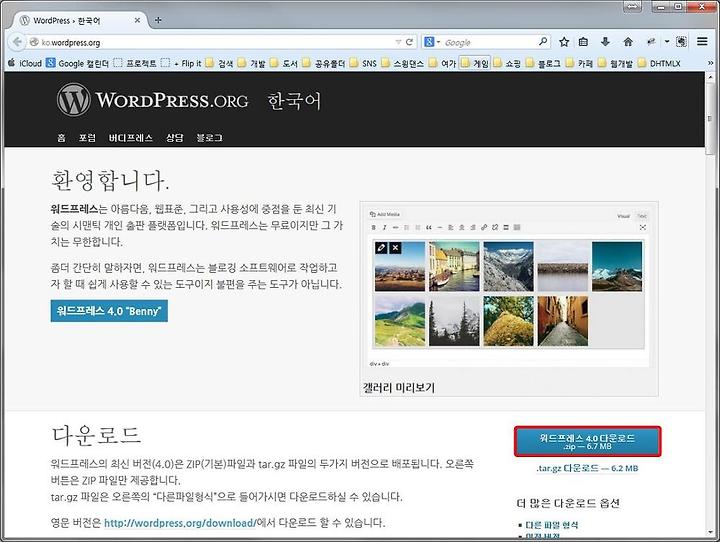Open the DHTMLX bookmarks folder
This screenshot has width=720, height=542.
click(x=659, y=63)
